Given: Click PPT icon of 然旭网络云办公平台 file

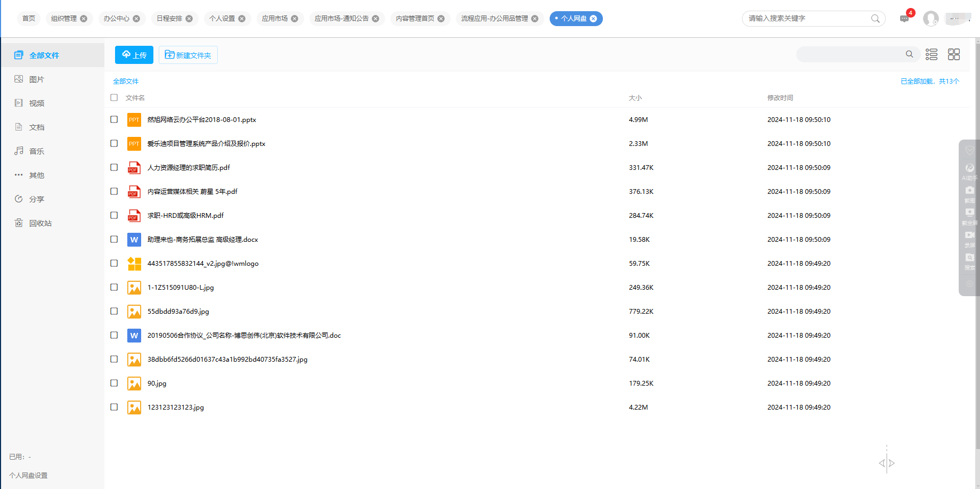Looking at the screenshot, I should tap(134, 120).
